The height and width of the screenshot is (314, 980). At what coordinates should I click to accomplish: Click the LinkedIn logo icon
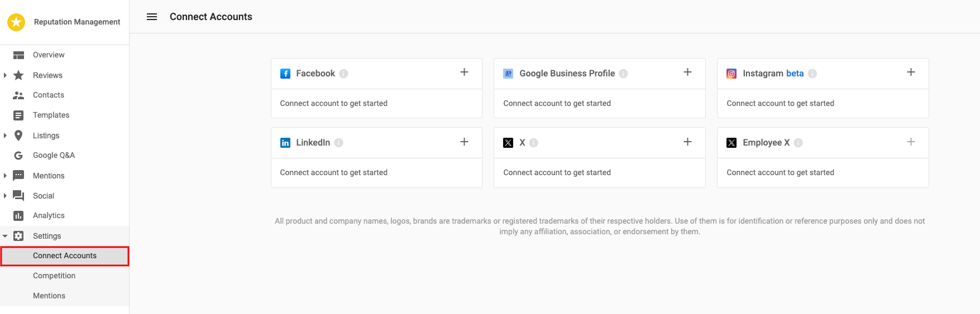285,143
